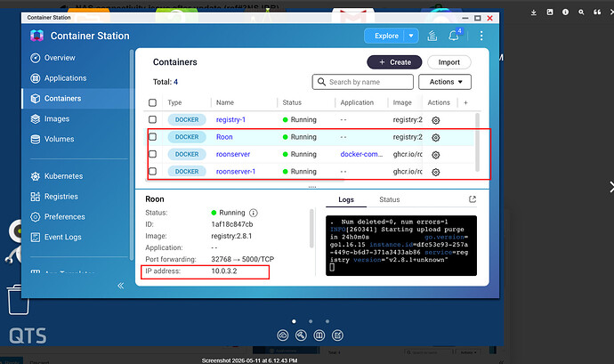Open the Kubernetes section
Image resolution: width=614 pixels, height=364 pixels.
(x=56, y=176)
